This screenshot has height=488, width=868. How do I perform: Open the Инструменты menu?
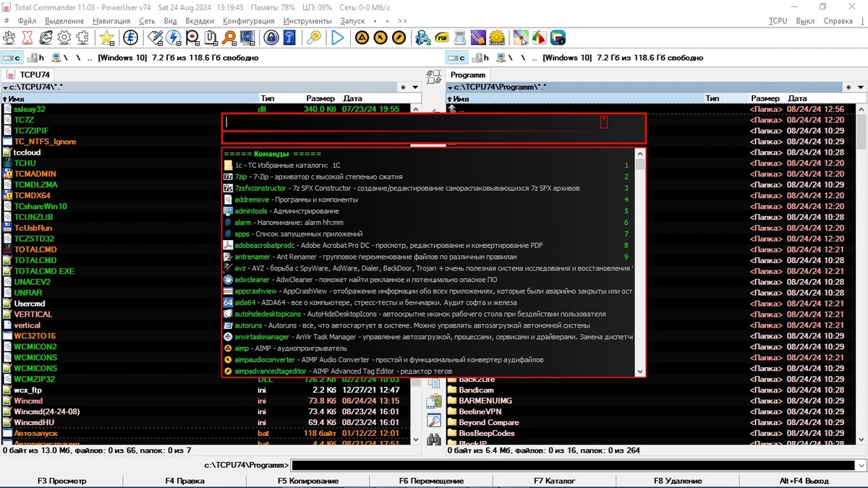pyautogui.click(x=307, y=21)
